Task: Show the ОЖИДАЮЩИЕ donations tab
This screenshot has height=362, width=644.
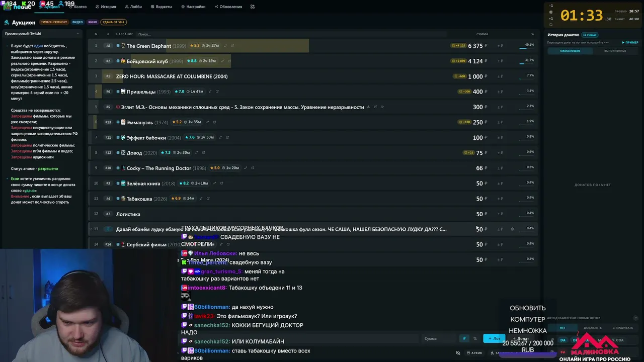Action: (x=570, y=51)
